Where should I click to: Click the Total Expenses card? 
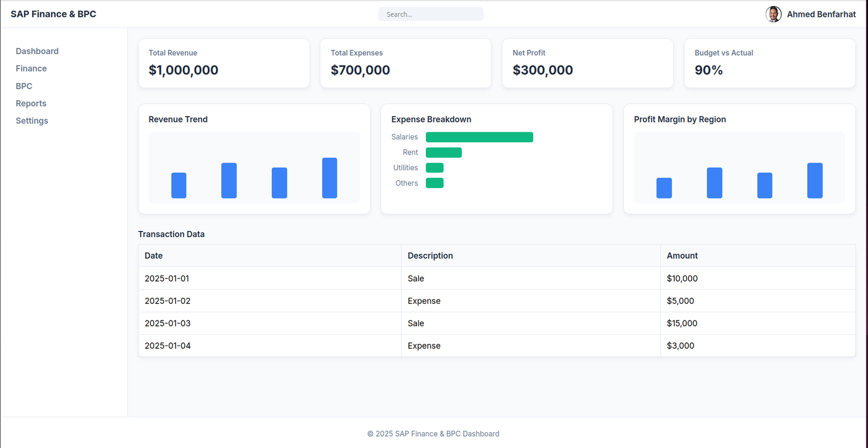[x=405, y=63]
